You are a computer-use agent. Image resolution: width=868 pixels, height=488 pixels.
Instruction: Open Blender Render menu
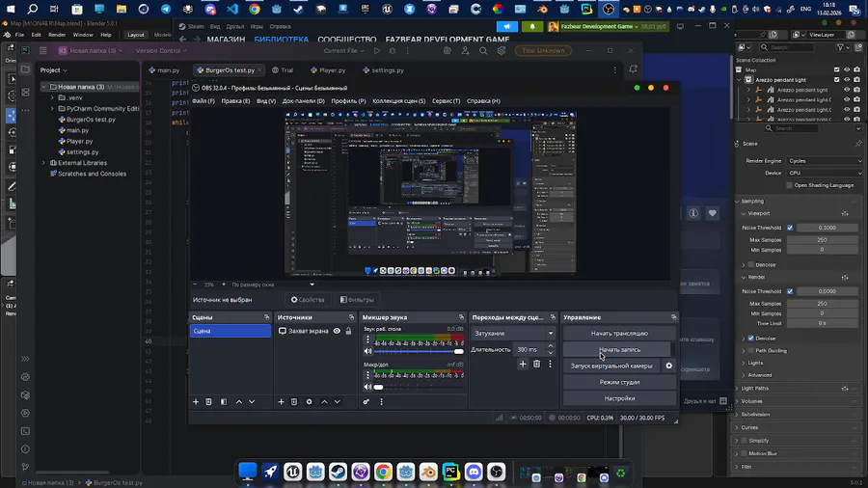tap(57, 35)
